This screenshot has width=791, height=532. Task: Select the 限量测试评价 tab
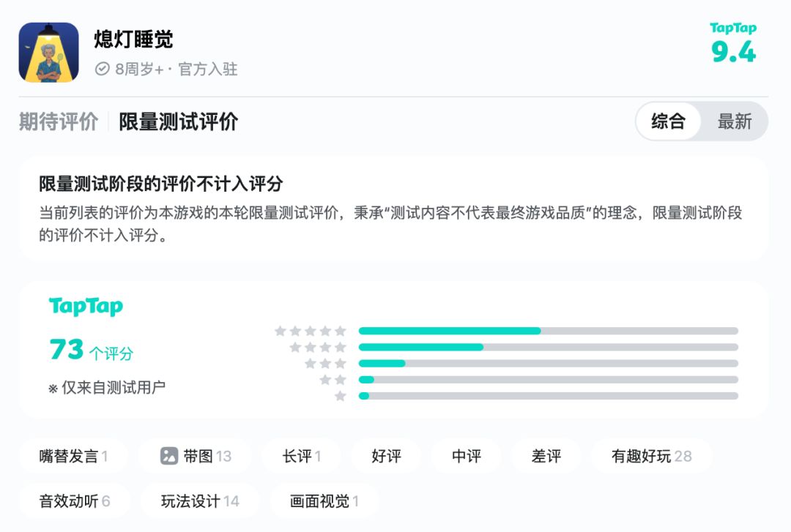pyautogui.click(x=178, y=121)
